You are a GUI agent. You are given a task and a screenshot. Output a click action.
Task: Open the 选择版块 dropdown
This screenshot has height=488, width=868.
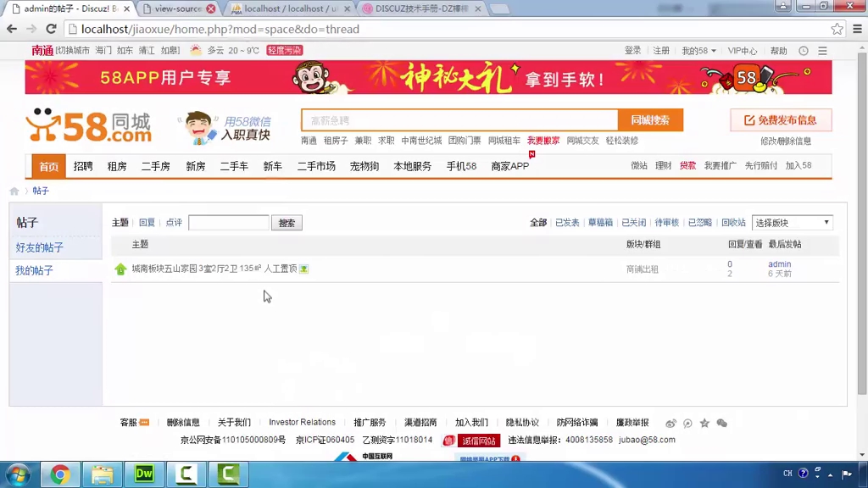pyautogui.click(x=793, y=223)
